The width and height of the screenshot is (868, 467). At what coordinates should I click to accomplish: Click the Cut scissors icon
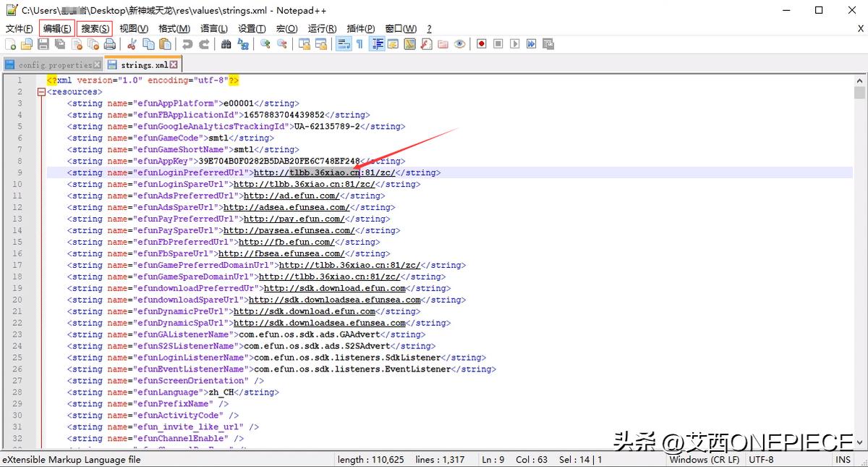click(x=132, y=44)
